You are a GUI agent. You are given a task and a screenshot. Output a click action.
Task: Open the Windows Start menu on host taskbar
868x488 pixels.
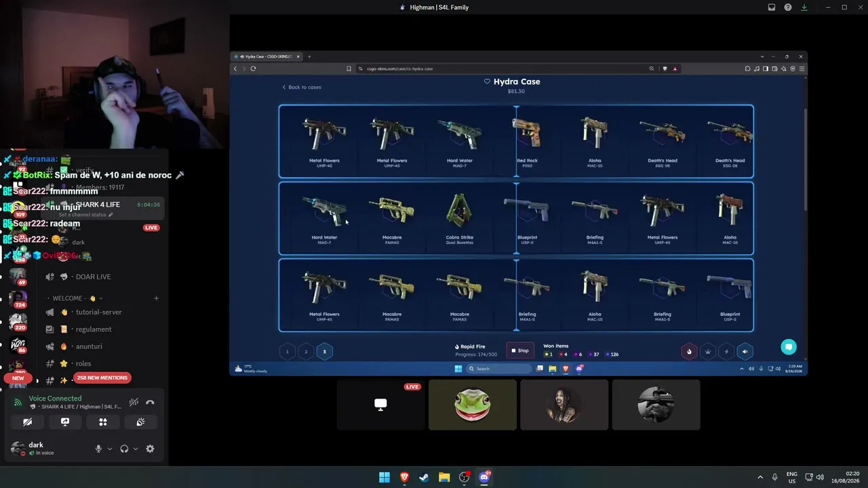click(384, 477)
